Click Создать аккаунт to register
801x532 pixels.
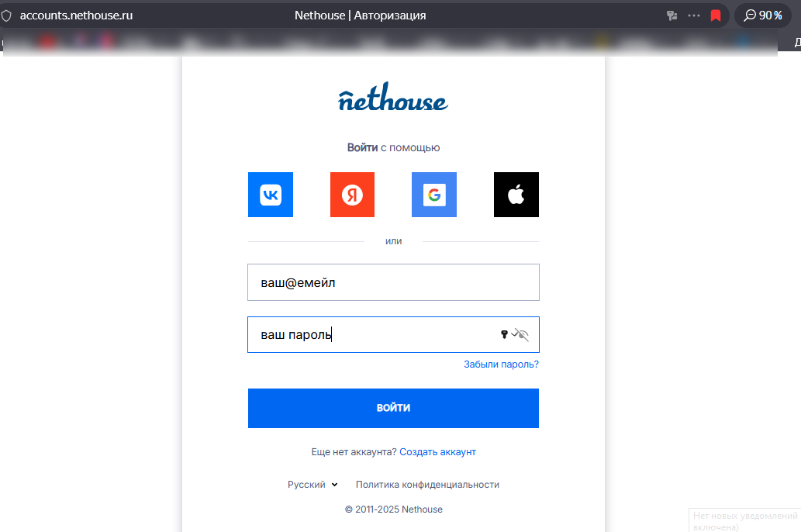tap(438, 451)
